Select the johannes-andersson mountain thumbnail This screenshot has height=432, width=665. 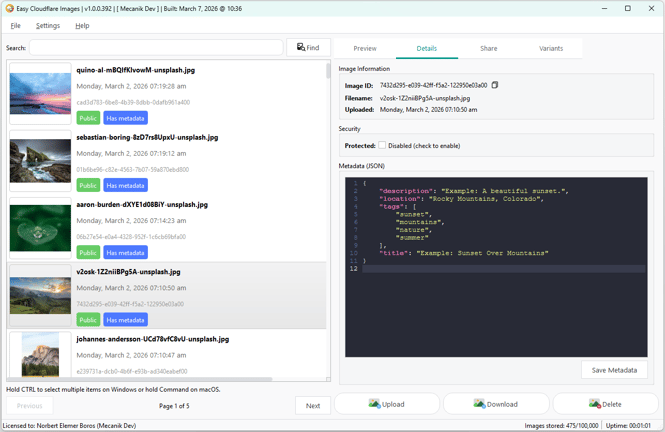(40, 354)
